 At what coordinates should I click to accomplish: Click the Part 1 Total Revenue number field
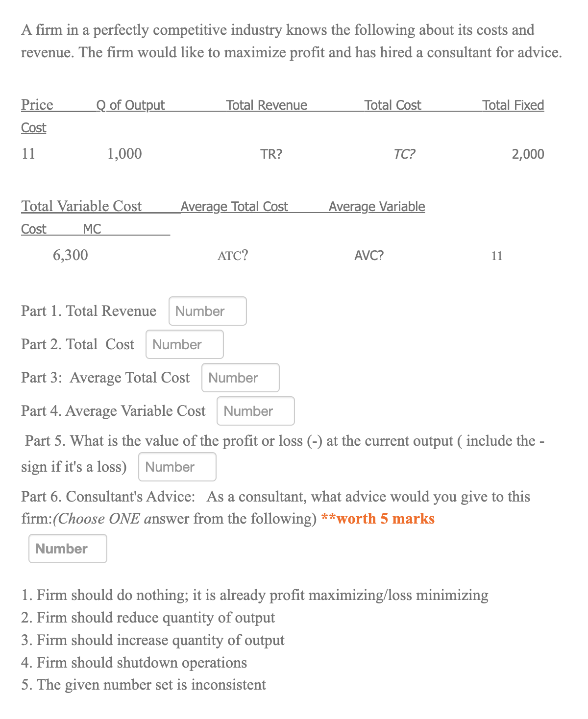pyautogui.click(x=207, y=311)
